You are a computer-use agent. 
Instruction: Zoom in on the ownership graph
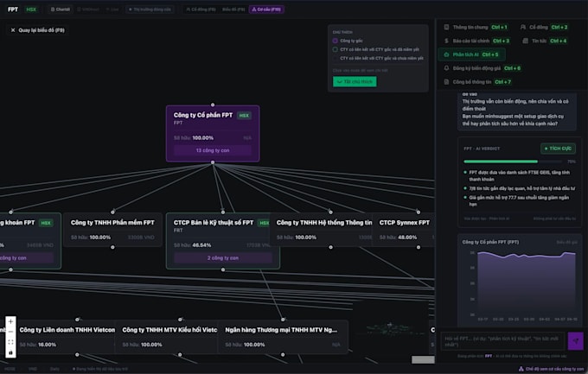10,321
